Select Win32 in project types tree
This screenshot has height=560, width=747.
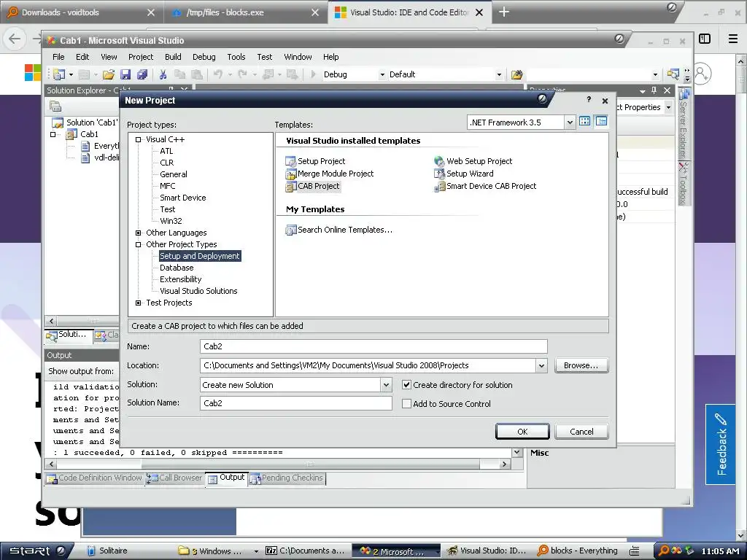(x=171, y=221)
